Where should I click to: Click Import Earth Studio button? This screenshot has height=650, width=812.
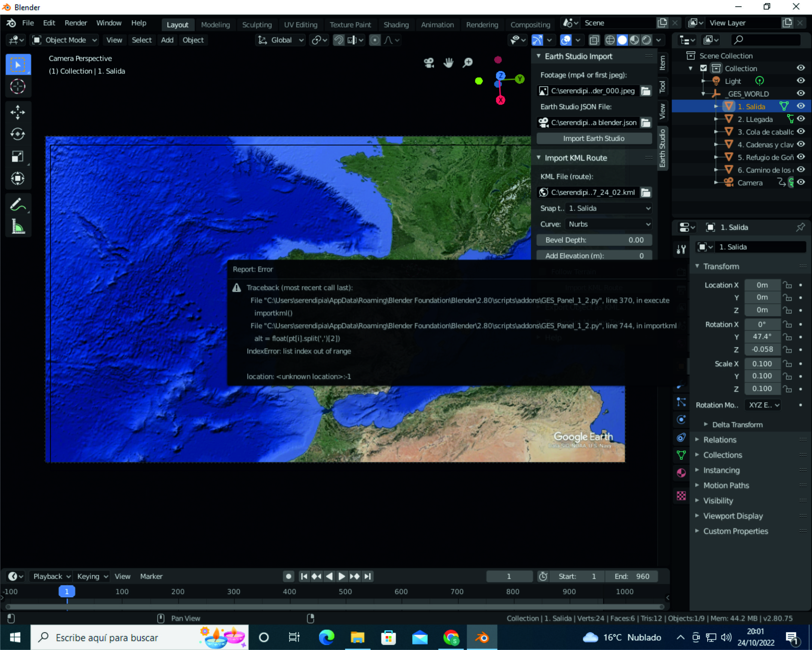click(x=594, y=138)
